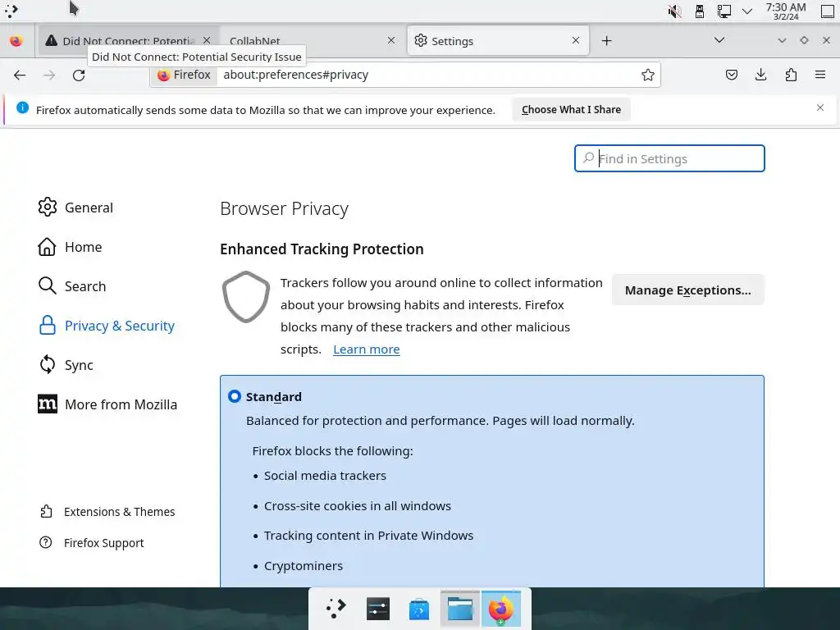Switch to the Did Not Connect tab

(x=129, y=41)
